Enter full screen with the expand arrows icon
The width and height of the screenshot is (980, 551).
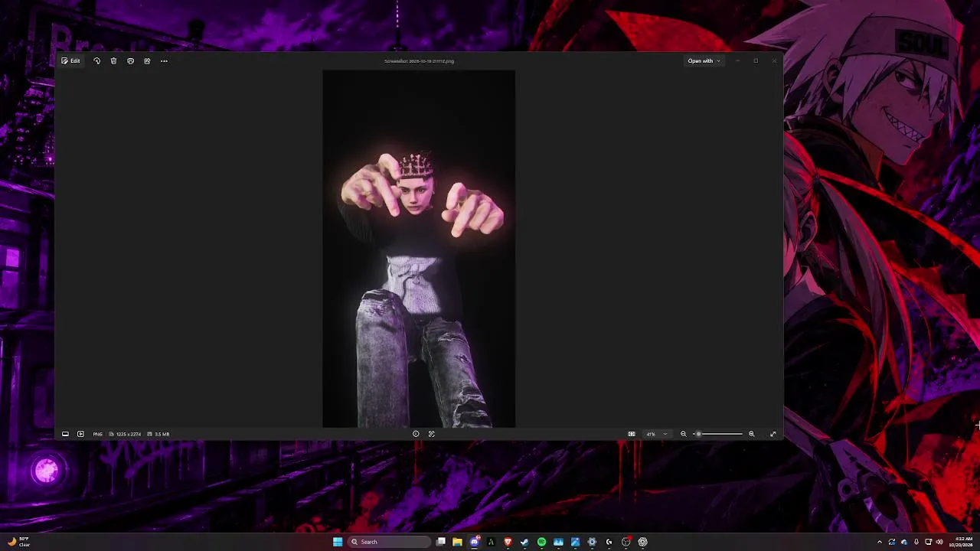[x=773, y=434]
